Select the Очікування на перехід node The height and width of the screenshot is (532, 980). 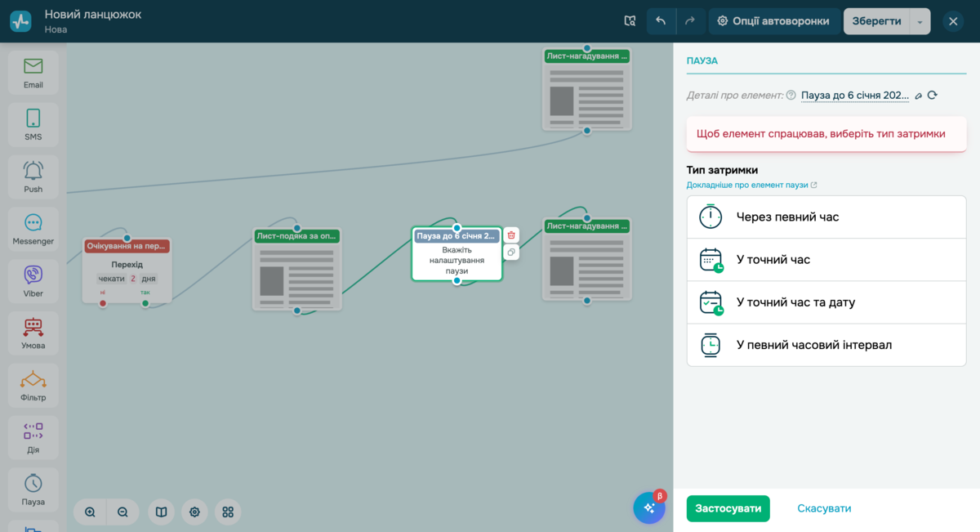(127, 270)
